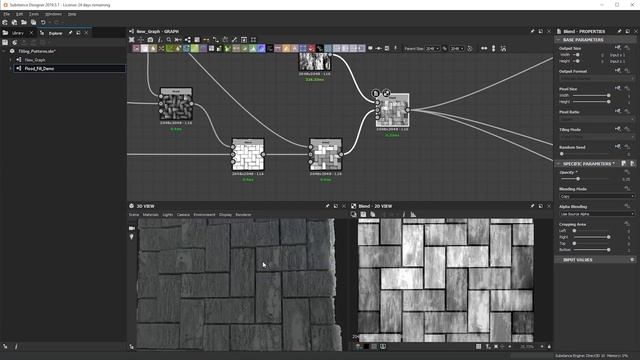640x360 pixels.
Task: Pin the Graph panel
Action: [532, 31]
